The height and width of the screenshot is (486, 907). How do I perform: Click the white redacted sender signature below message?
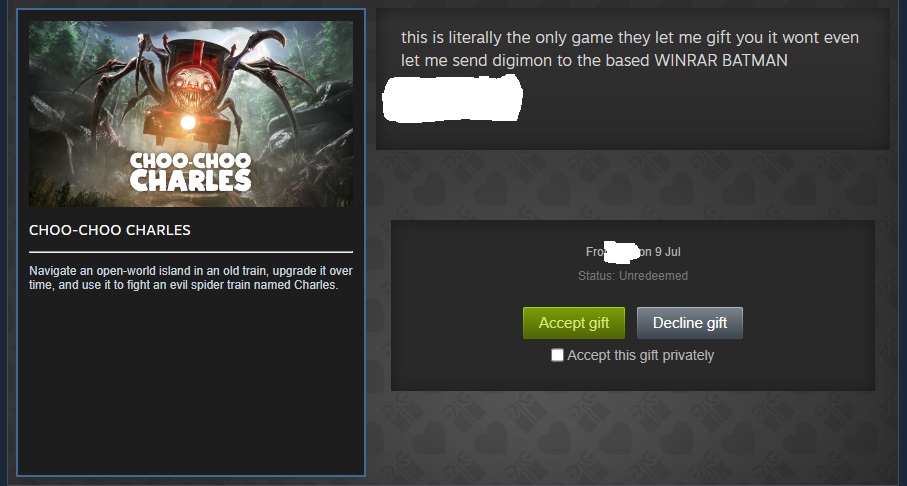pyautogui.click(x=452, y=98)
